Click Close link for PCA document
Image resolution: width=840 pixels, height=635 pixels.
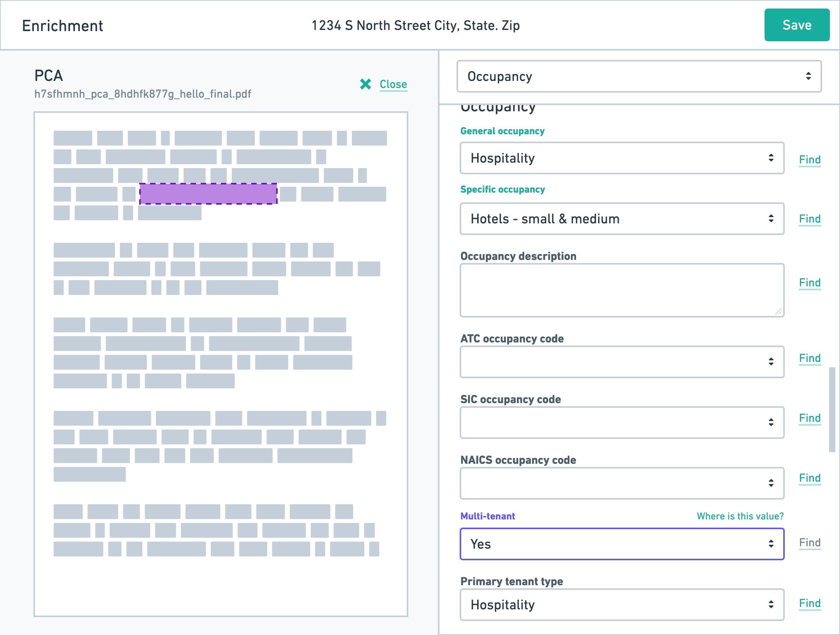coord(393,84)
